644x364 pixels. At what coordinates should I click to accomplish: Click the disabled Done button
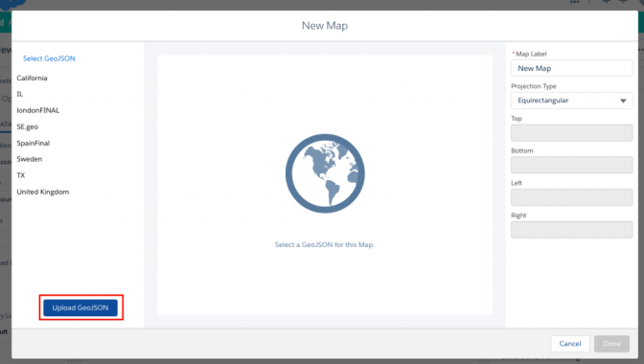tap(611, 344)
